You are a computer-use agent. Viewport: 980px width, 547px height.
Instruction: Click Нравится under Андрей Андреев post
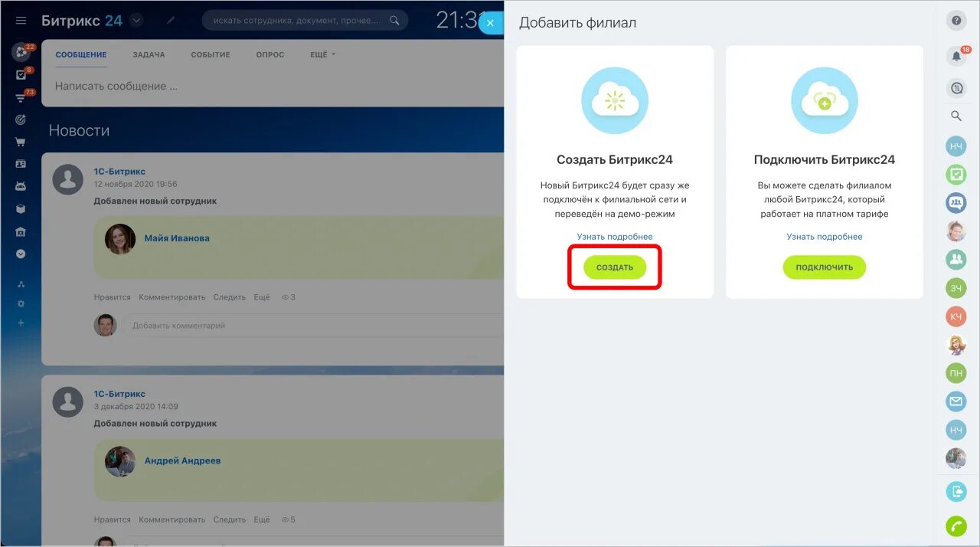[x=113, y=519]
